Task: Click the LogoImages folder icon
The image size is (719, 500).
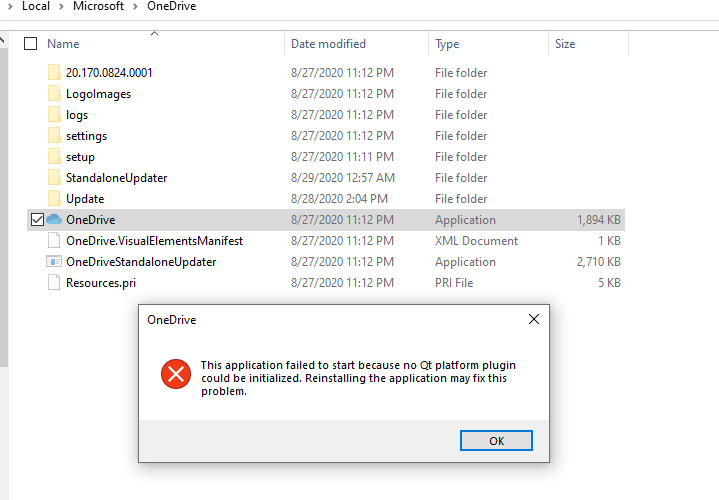Action: [x=54, y=94]
